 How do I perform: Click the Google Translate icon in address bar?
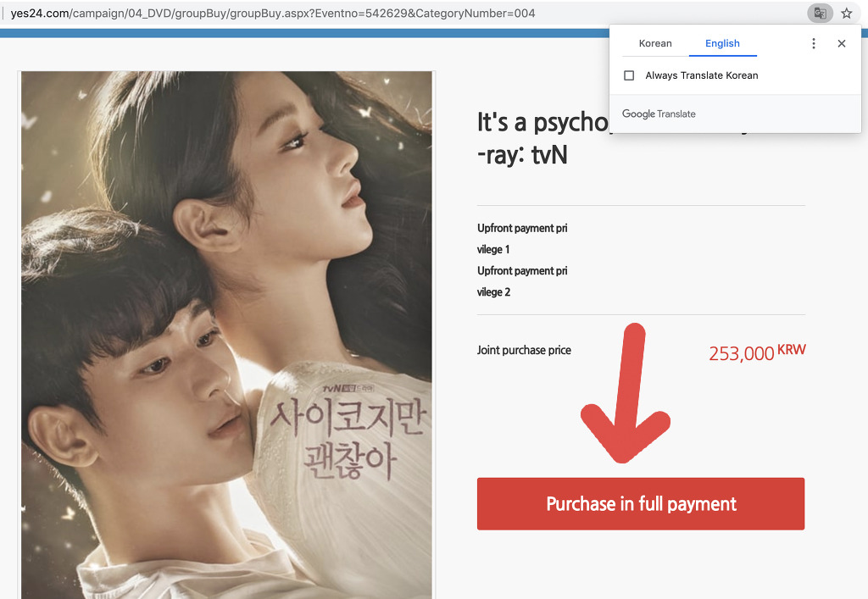coord(820,14)
